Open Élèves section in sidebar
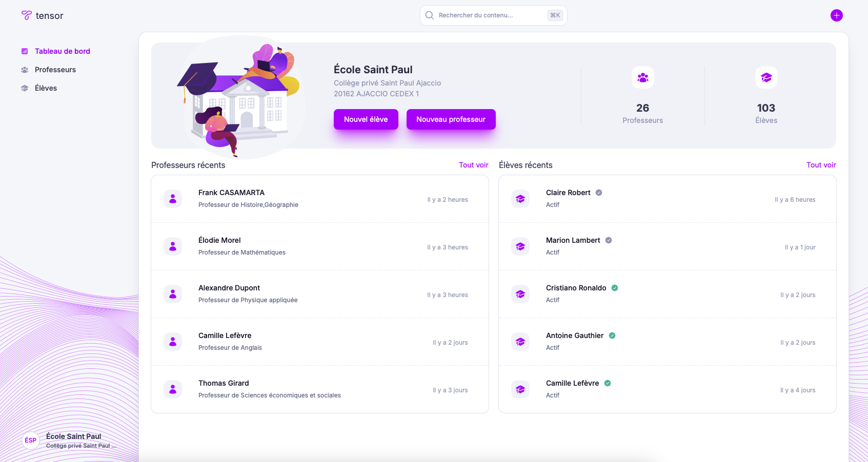The width and height of the screenshot is (868, 462). tap(46, 88)
